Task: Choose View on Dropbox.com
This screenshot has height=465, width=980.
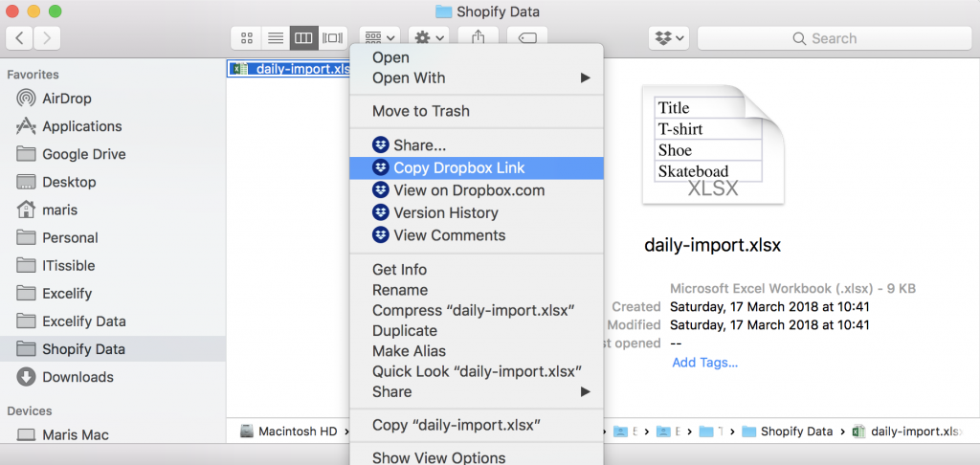Action: coord(477,190)
